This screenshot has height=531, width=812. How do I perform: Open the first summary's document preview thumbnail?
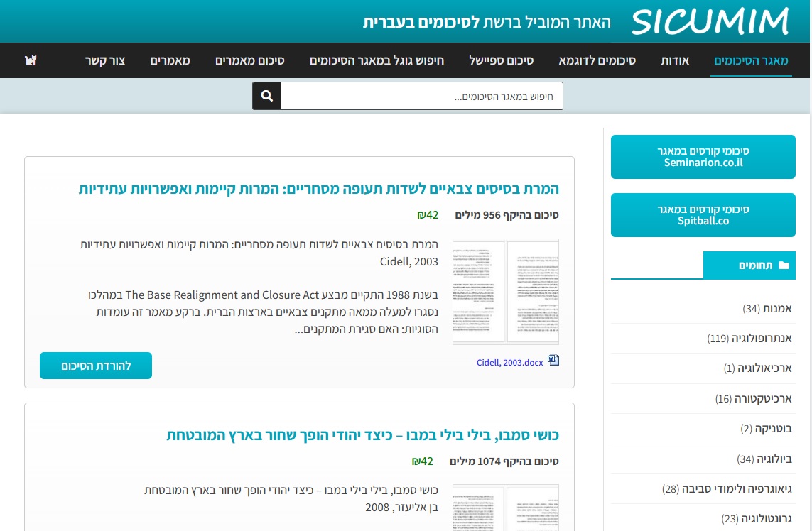(506, 292)
